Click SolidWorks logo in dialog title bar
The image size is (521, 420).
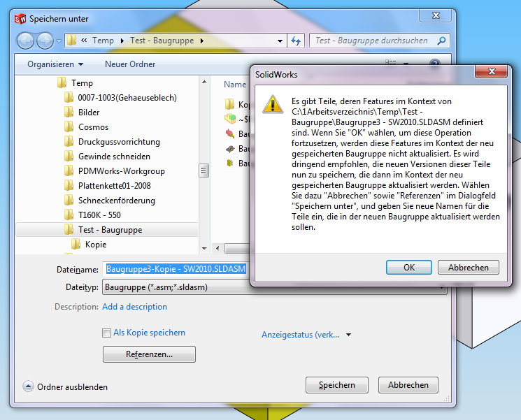coord(20,19)
